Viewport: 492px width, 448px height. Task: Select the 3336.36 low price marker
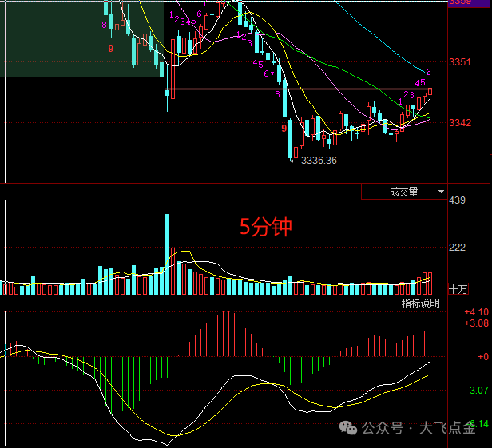coord(319,161)
